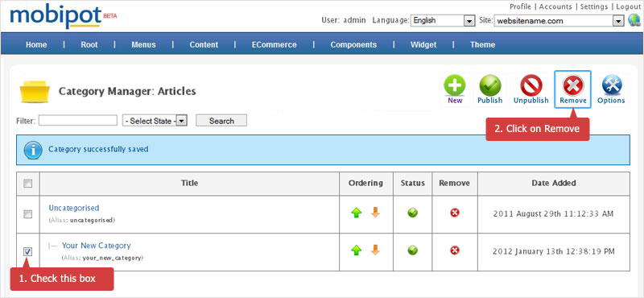Open the Content menu
Image resolution: width=644 pixels, height=298 pixels.
pyautogui.click(x=204, y=44)
